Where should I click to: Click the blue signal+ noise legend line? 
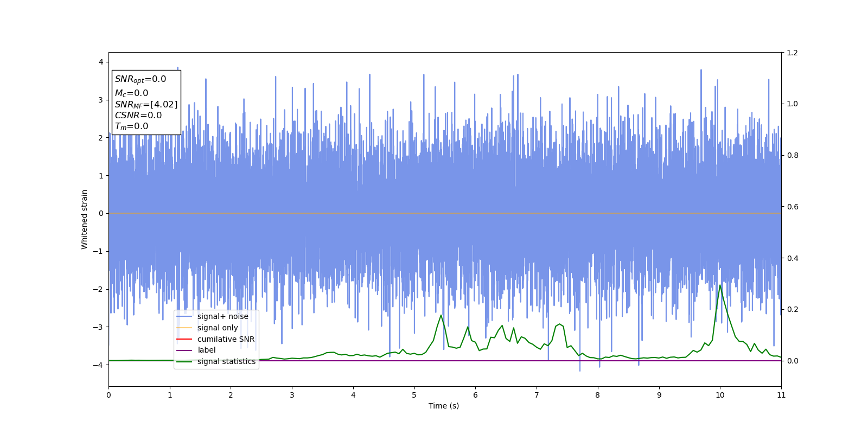(184, 317)
